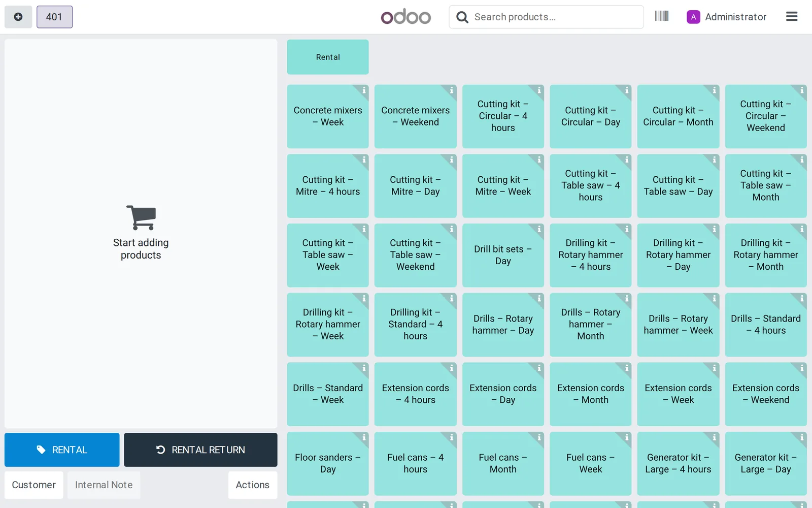Select Fuel cans – Month product
The image size is (812, 508).
pyautogui.click(x=503, y=464)
